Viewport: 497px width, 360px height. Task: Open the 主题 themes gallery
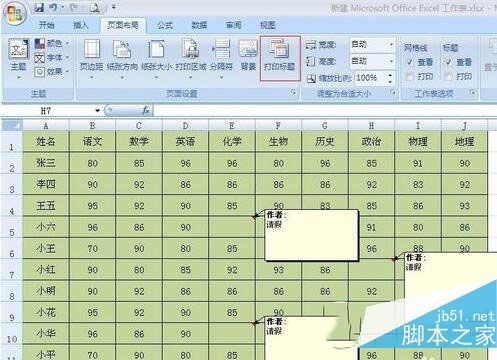click(x=18, y=58)
